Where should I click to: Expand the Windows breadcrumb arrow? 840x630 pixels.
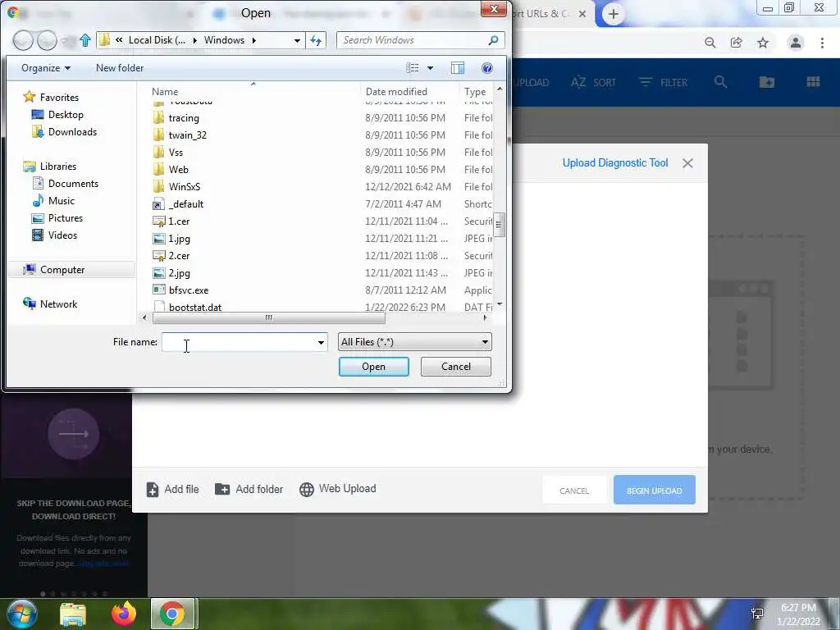(x=254, y=40)
